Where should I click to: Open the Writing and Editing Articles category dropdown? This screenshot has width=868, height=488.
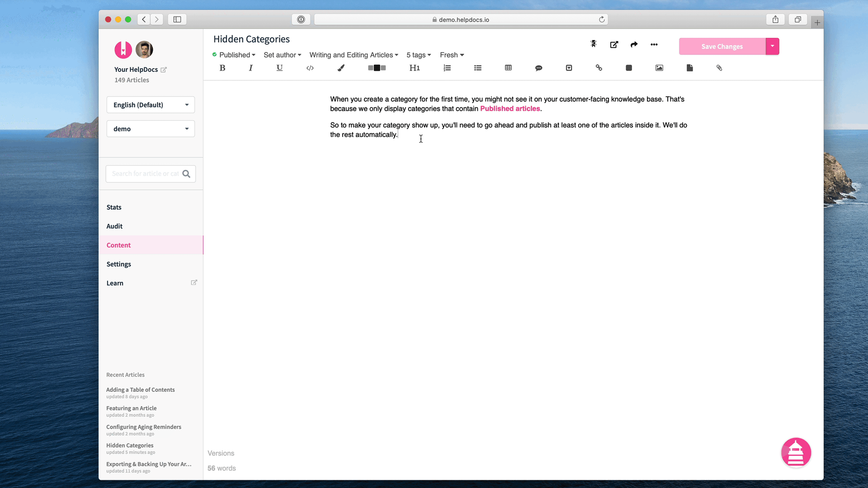pos(354,55)
